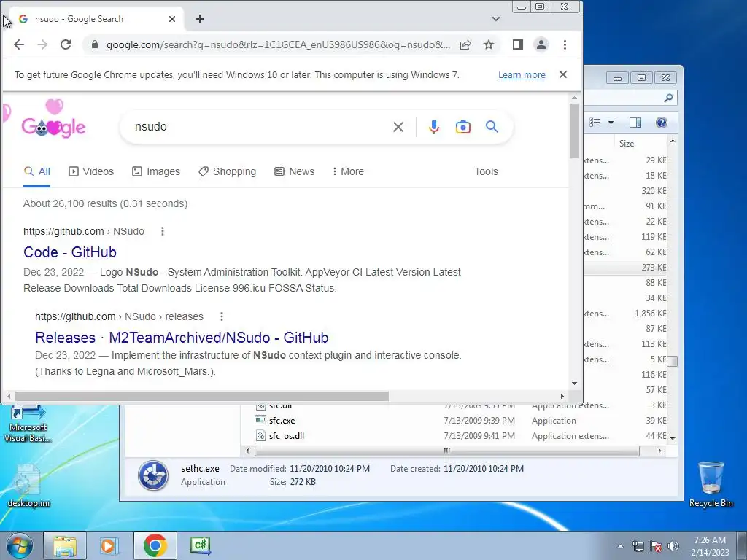Select the desktop.ini desktop file
The width and height of the screenshot is (747, 560).
point(28,486)
